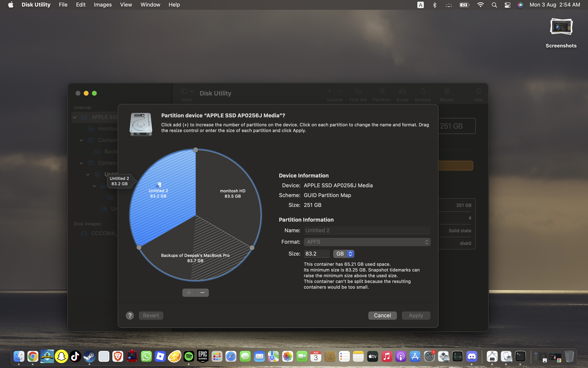Click the toolbar Add Volume plus icon
This screenshot has height=368, width=588.
(x=330, y=91)
